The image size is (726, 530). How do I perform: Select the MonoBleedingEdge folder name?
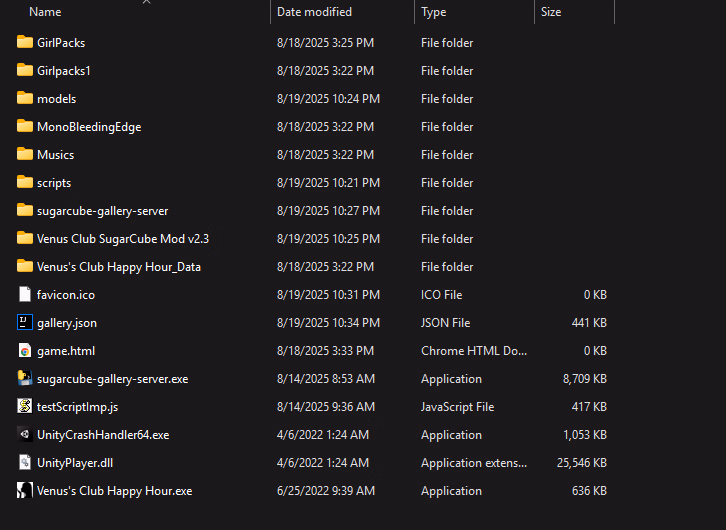pyautogui.click(x=89, y=127)
